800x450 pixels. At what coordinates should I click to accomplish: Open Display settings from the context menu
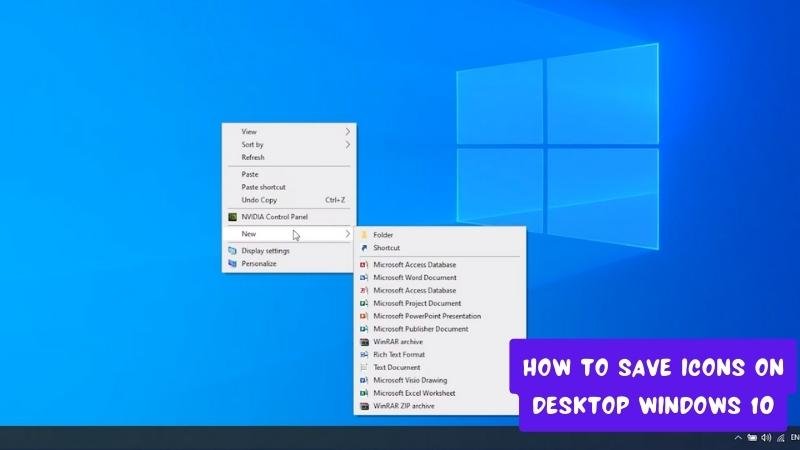289,251
